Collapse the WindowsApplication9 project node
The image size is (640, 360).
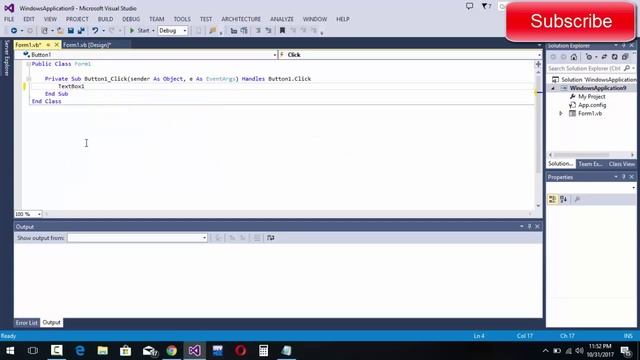pyautogui.click(x=553, y=88)
